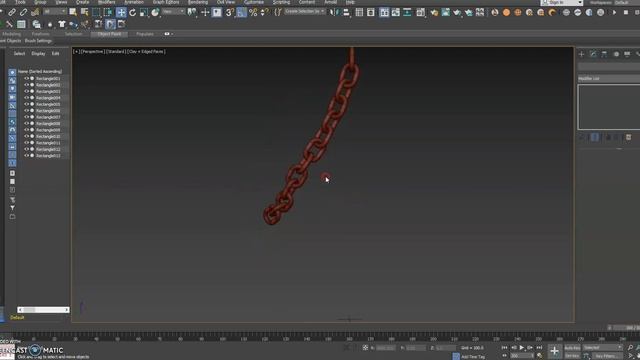Click the Select by Name icon
The height and width of the screenshot is (360, 640).
(84, 13)
